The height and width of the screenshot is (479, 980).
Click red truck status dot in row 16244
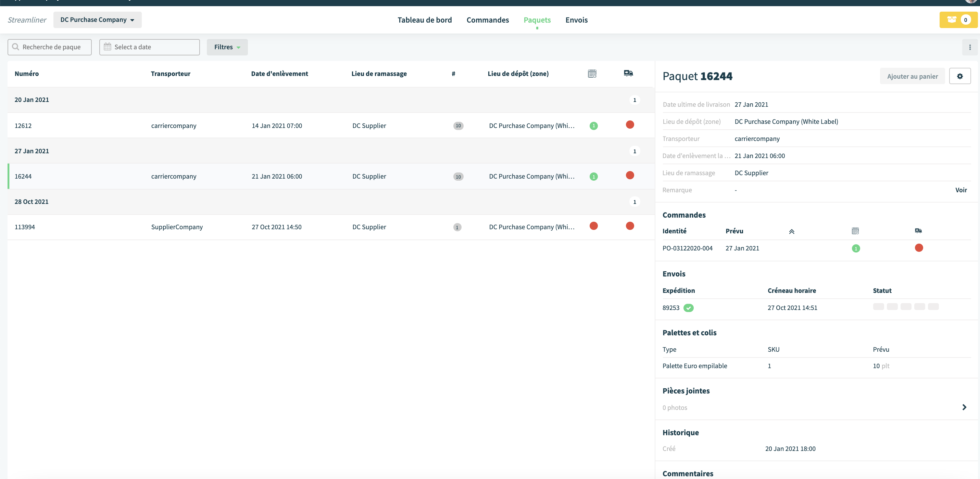630,175
